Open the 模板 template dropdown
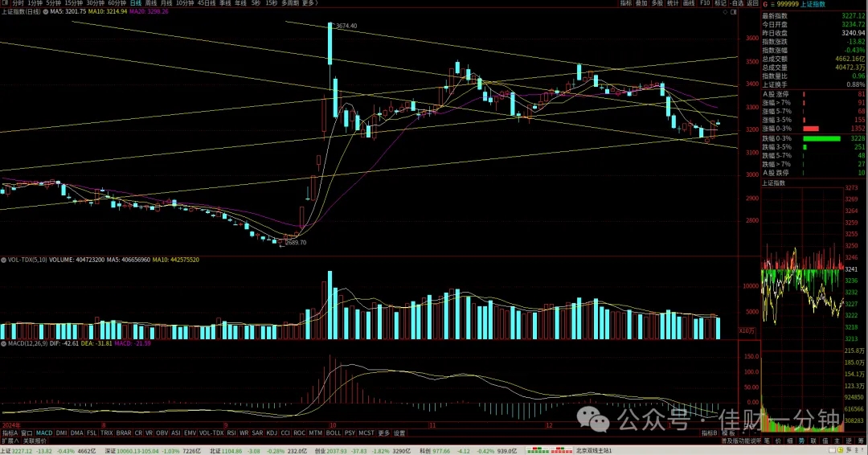 coord(728,432)
